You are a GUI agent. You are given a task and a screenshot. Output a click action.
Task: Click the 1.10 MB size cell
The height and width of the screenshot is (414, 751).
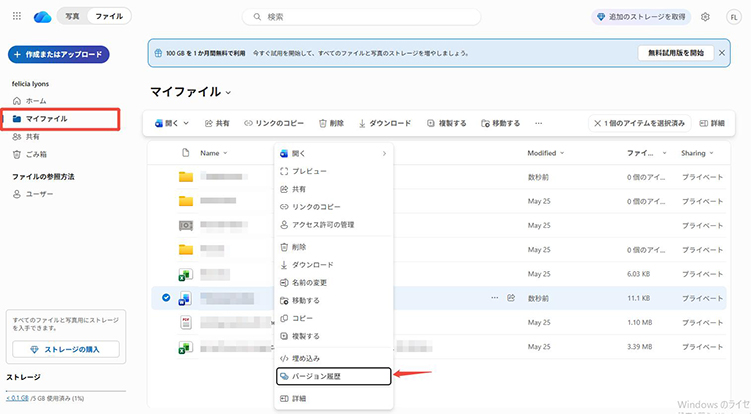pyautogui.click(x=639, y=322)
